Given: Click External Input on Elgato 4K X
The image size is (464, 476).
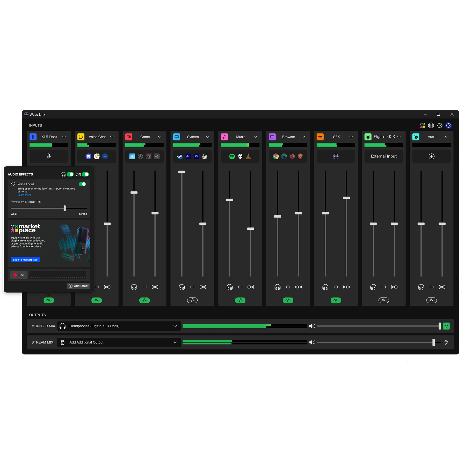Looking at the screenshot, I should 384,156.
